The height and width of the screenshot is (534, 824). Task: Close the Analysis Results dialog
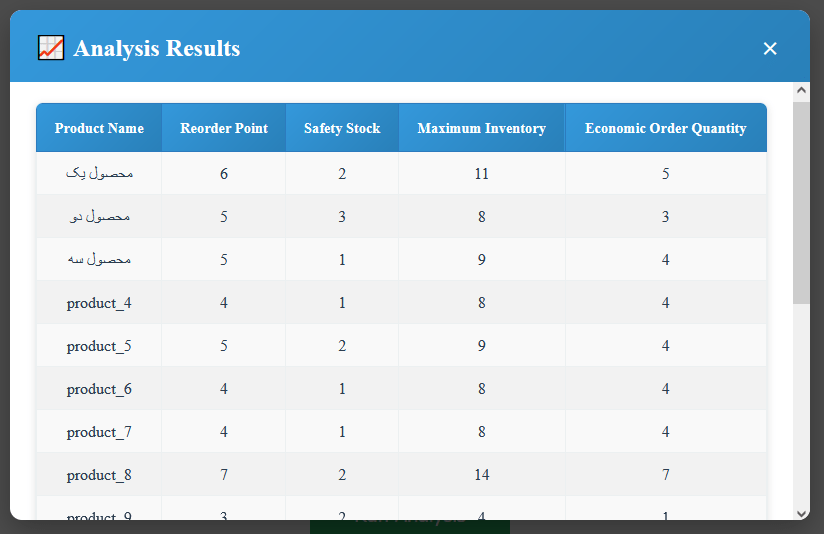[x=769, y=48]
